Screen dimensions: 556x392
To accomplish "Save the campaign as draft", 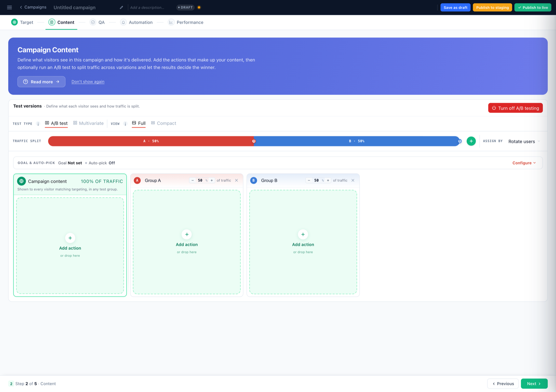I will click(455, 7).
